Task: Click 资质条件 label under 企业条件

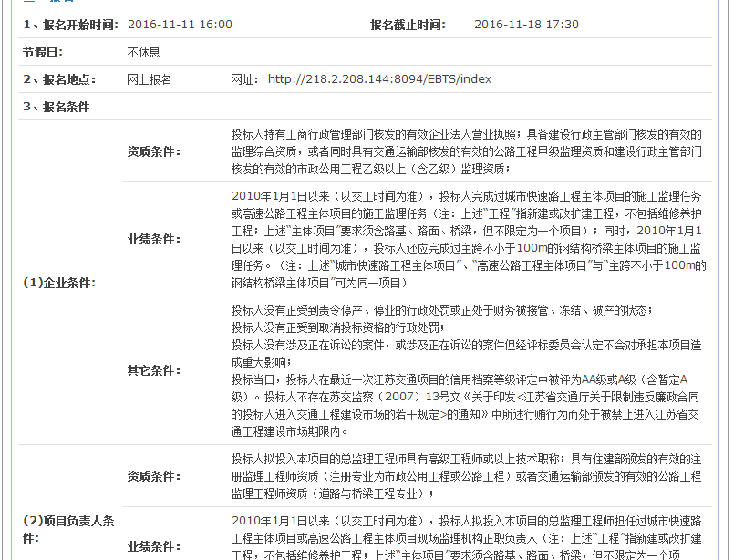Action: click(153, 151)
